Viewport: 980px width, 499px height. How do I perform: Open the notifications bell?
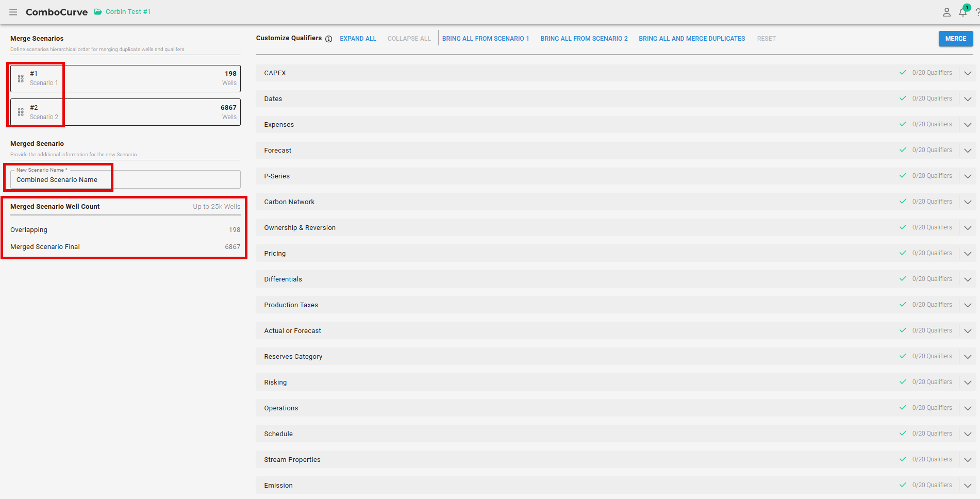coord(962,12)
